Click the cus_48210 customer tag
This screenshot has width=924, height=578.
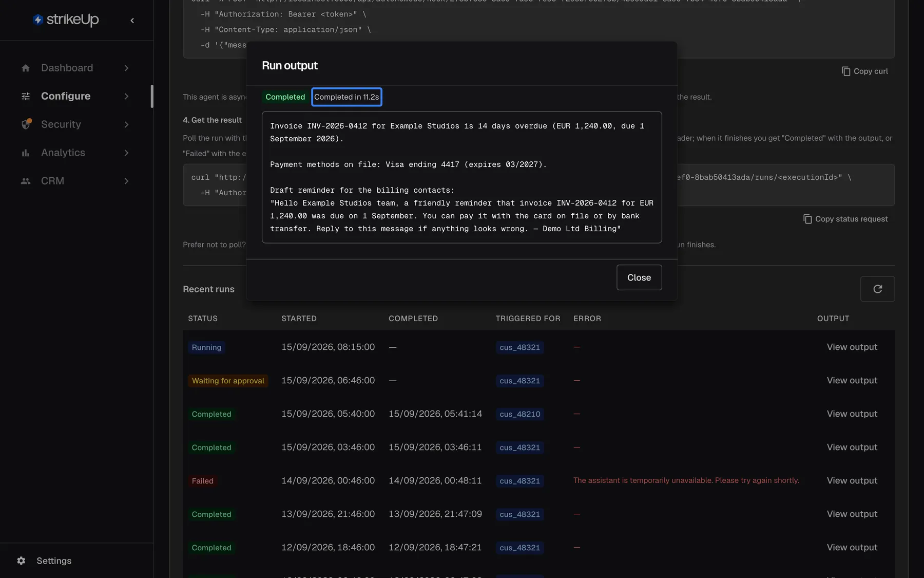pyautogui.click(x=519, y=414)
